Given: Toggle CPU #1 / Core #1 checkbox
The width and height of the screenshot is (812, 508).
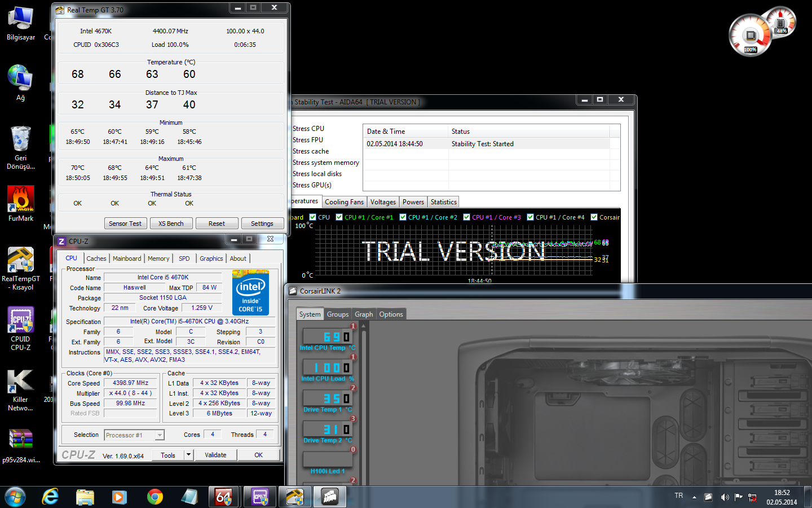Looking at the screenshot, I should coord(339,217).
